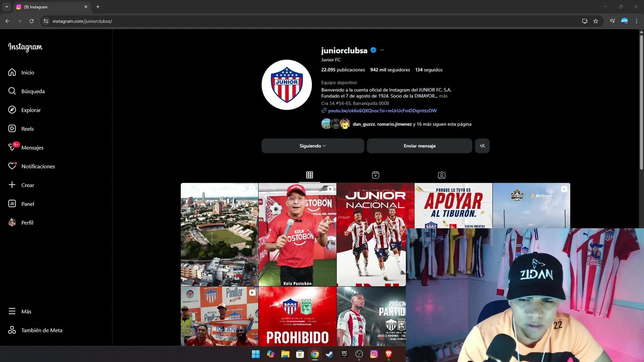Image resolution: width=644 pixels, height=362 pixels.
Task: Close the Instagram browser tab
Action: 86,7
